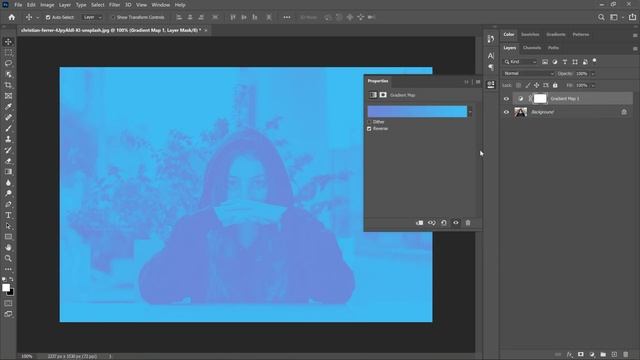The image size is (640, 360).
Task: Open the Character panel icon
Action: tap(491, 56)
